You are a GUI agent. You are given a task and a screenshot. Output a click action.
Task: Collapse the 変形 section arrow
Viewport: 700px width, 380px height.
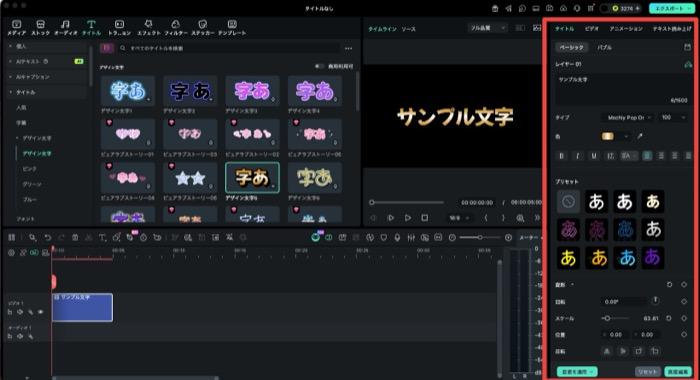(572, 284)
